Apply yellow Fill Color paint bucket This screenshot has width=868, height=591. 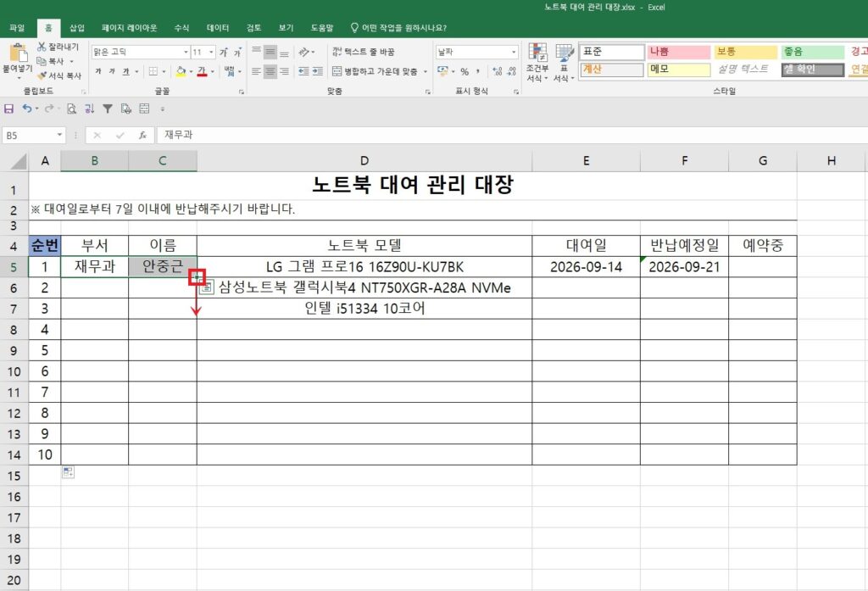point(181,71)
